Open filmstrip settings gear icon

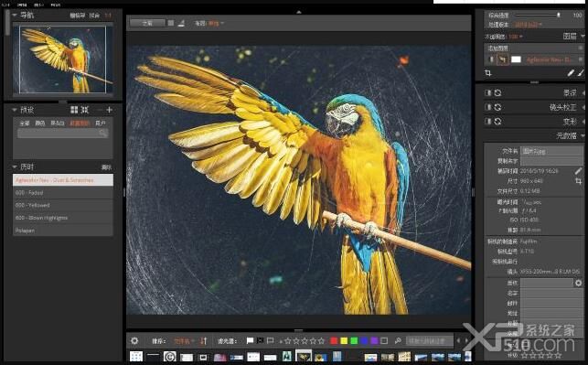pos(134,340)
